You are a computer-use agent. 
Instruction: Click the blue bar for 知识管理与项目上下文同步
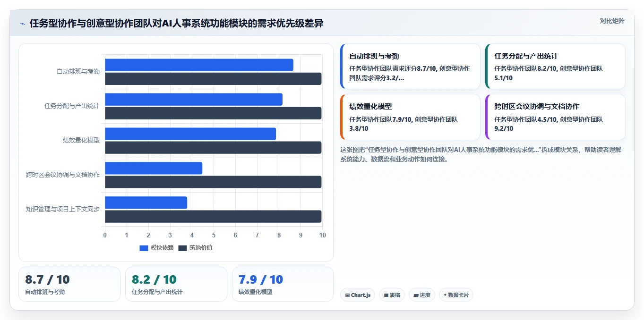click(x=146, y=203)
